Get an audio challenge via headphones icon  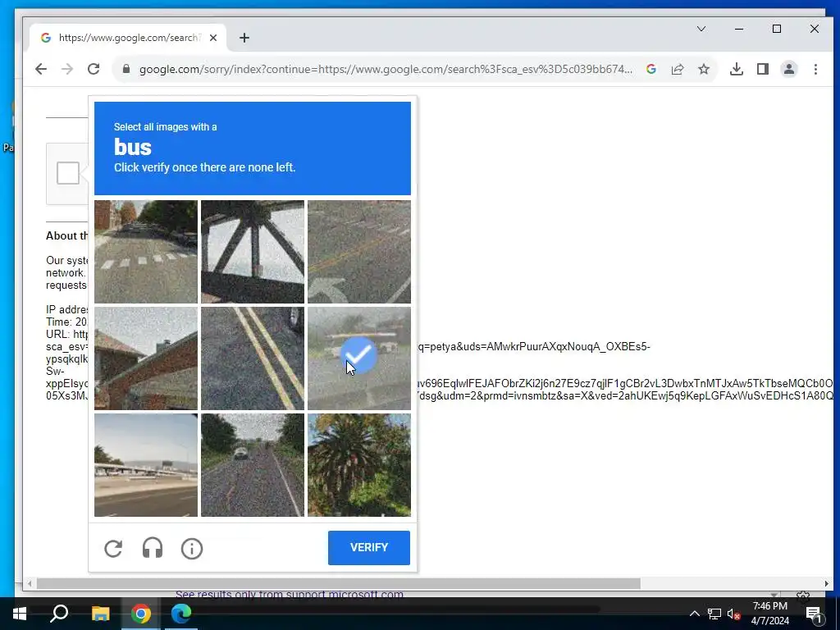153,548
